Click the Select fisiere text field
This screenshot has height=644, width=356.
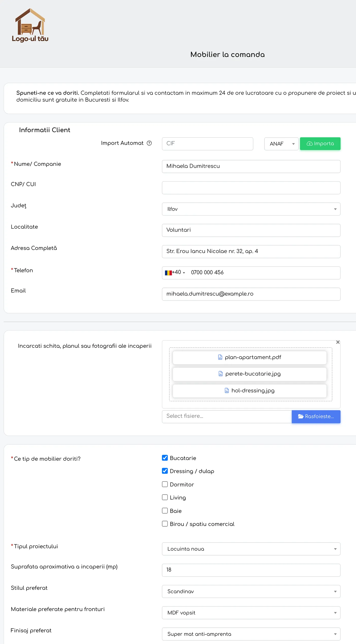(227, 416)
